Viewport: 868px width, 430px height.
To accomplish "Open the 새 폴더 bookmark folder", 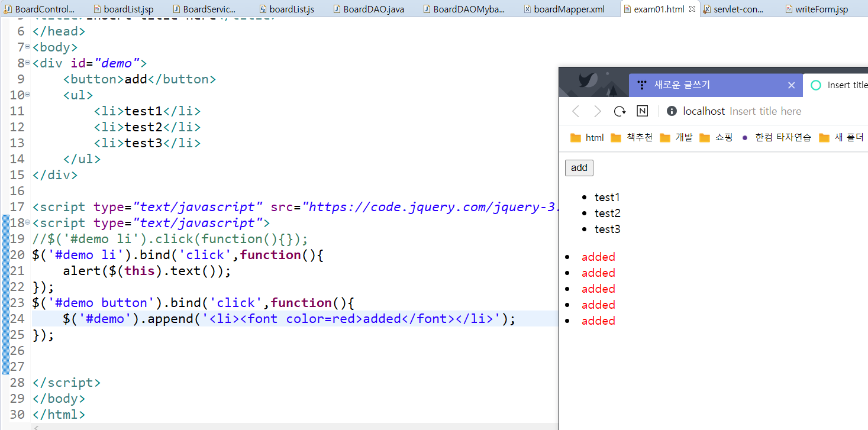I will pyautogui.click(x=842, y=138).
